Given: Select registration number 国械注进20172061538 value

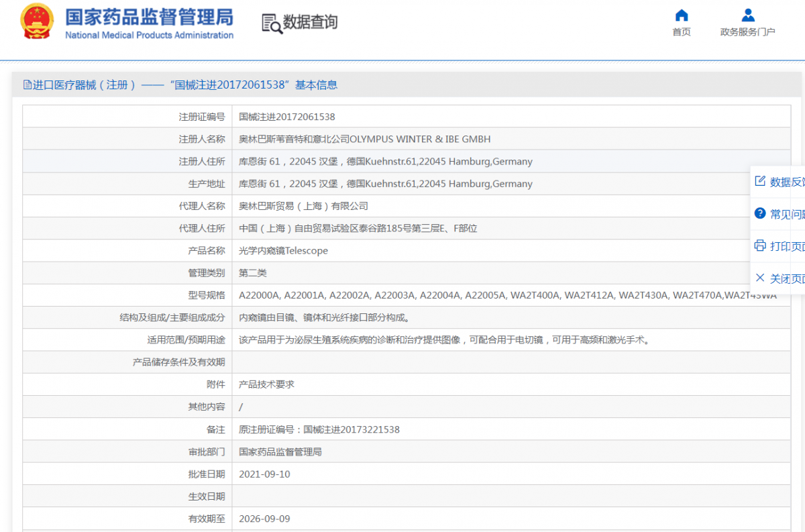Looking at the screenshot, I should tap(287, 117).
